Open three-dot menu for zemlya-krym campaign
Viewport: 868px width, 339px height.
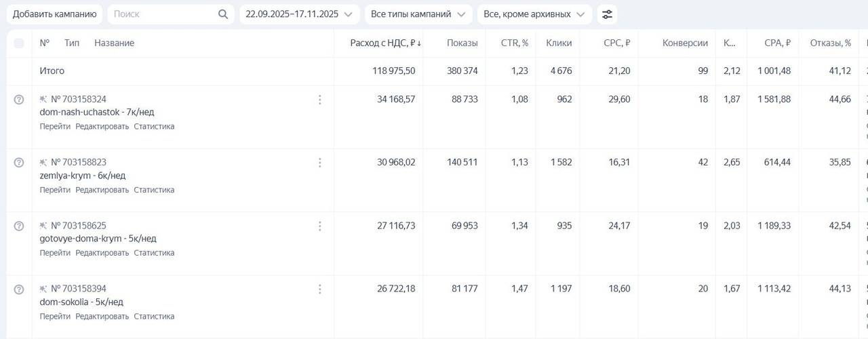point(319,163)
